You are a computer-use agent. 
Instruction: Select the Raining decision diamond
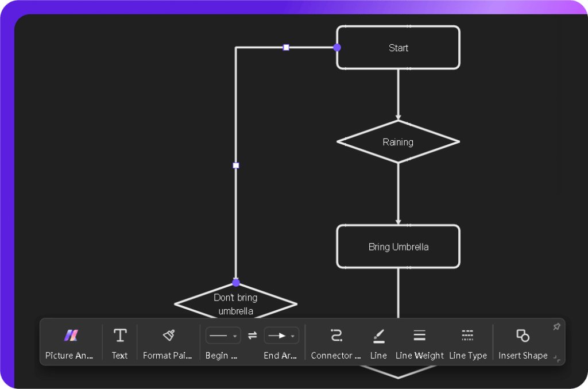[x=398, y=142]
